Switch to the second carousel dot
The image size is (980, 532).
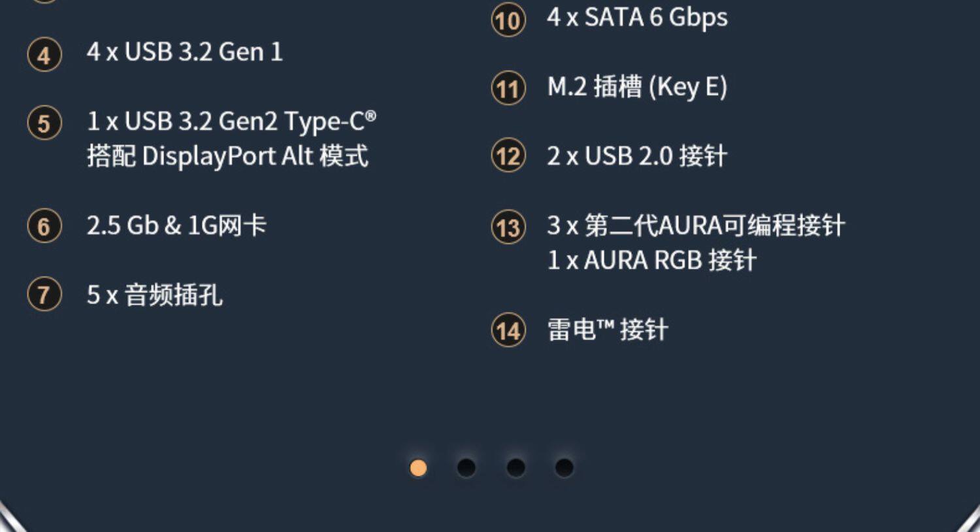(466, 468)
